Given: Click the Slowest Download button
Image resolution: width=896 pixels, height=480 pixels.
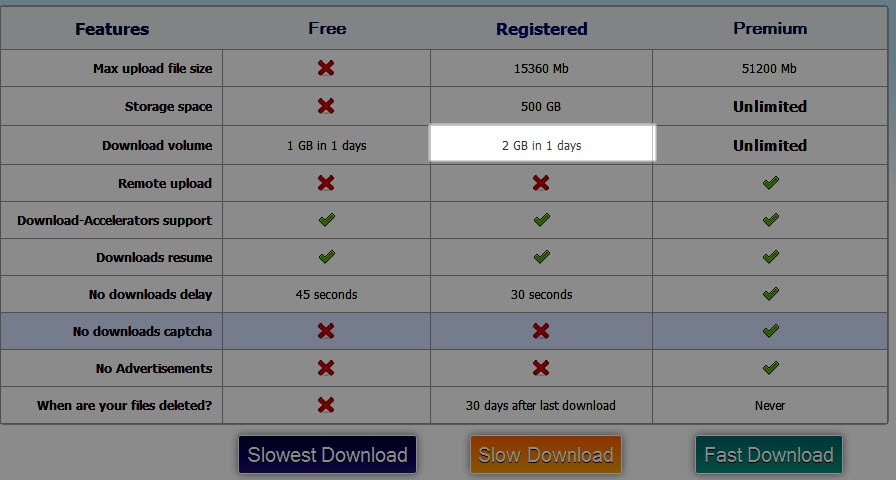Looking at the screenshot, I should [327, 455].
